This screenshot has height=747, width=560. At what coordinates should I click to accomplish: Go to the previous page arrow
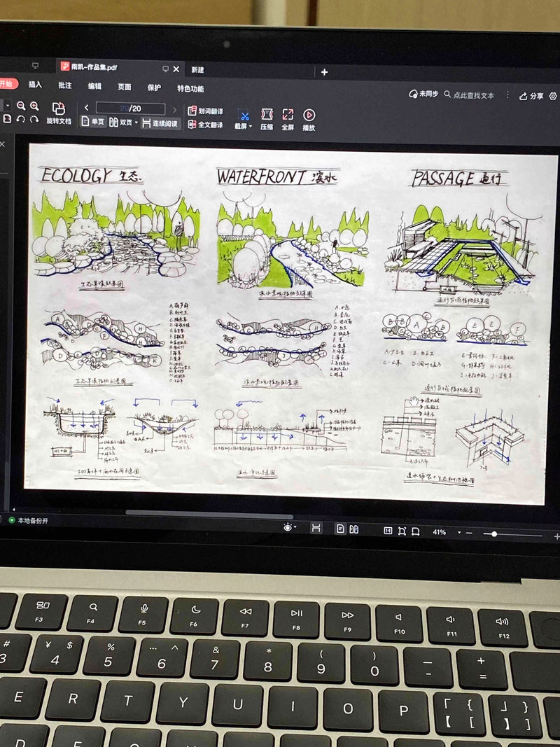(x=86, y=108)
